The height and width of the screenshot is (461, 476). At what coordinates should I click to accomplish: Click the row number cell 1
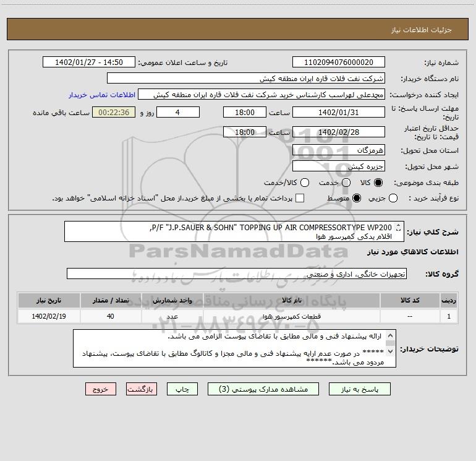(449, 316)
